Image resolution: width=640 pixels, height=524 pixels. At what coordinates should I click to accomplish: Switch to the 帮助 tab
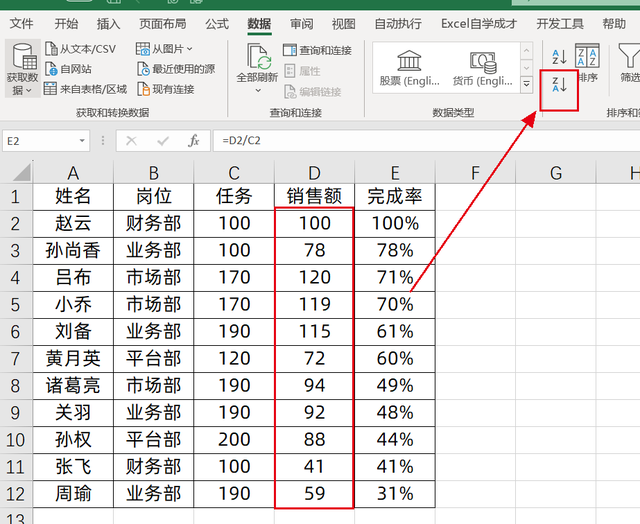(x=614, y=24)
